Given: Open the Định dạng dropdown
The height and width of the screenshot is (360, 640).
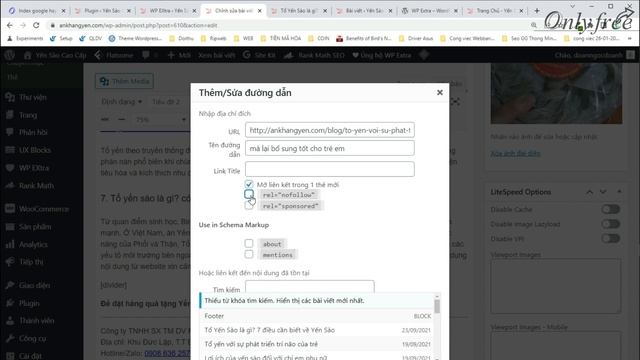Looking at the screenshot, I should [122, 102].
